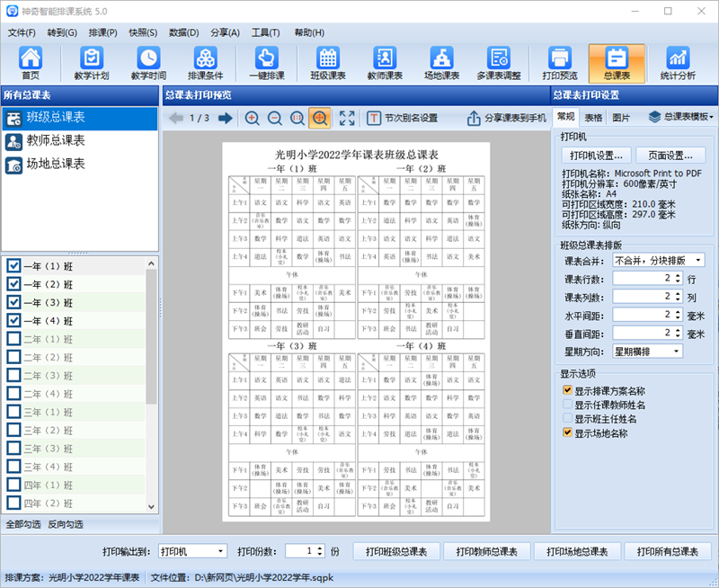The image size is (719, 588).
Task: Click 打印机设置... button
Action: click(596, 156)
